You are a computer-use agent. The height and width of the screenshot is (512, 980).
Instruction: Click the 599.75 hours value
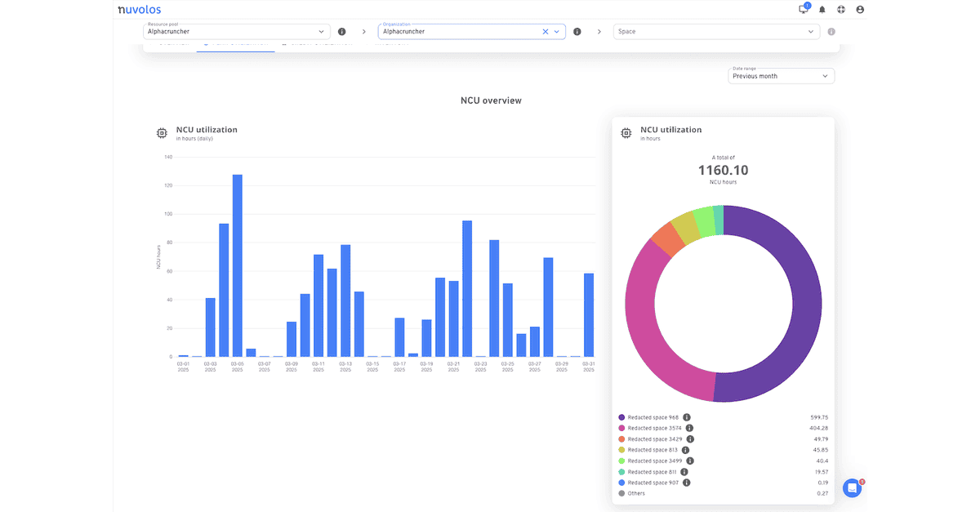coord(818,417)
